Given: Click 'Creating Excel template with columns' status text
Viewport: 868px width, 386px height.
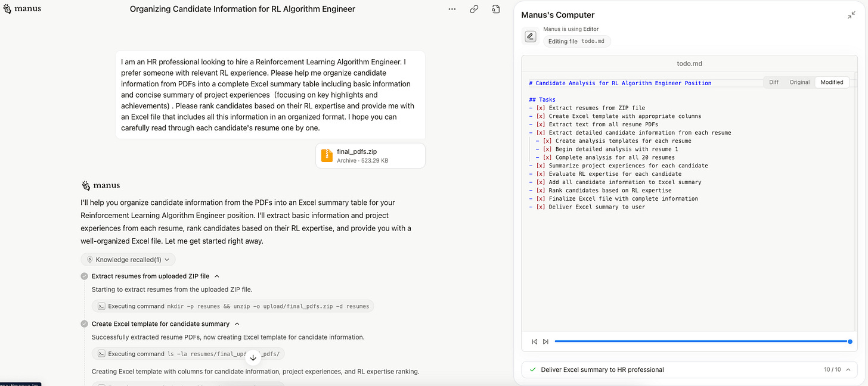Looking at the screenshot, I should (x=256, y=372).
